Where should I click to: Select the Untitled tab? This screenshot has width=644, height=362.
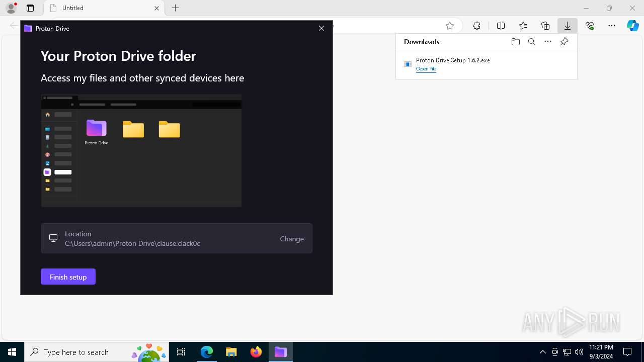tap(104, 8)
